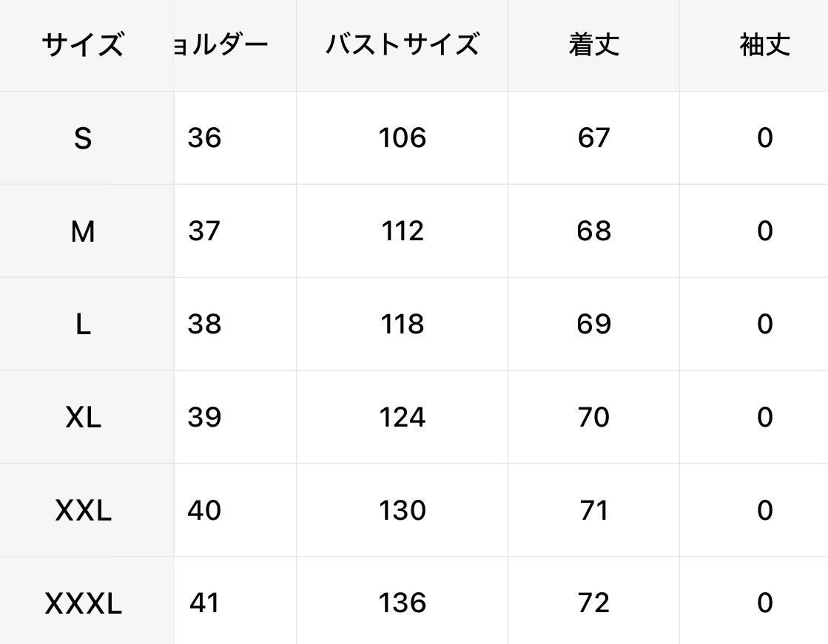Screen dimensions: 828x644
Task: Select the XXL size row label
Action: click(82, 511)
